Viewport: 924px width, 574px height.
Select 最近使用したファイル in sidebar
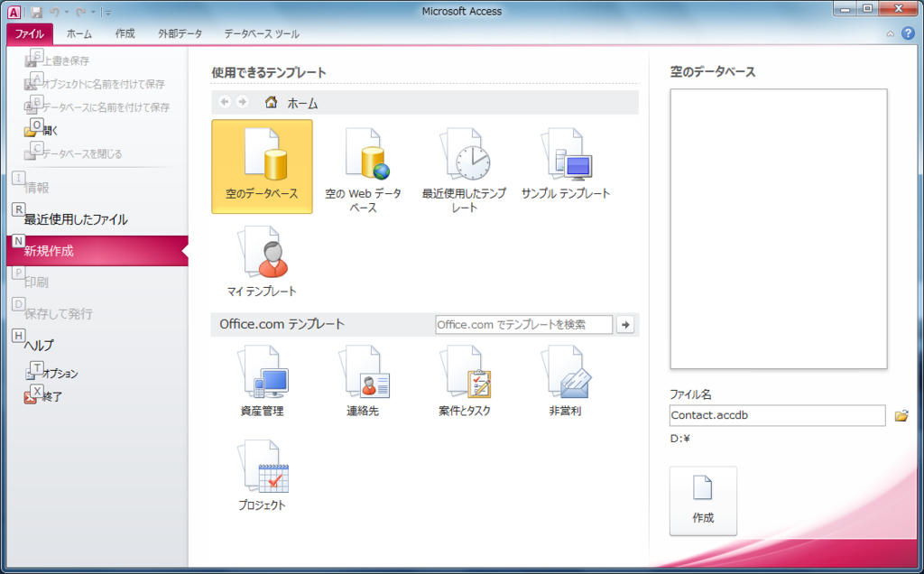pyautogui.click(x=76, y=219)
